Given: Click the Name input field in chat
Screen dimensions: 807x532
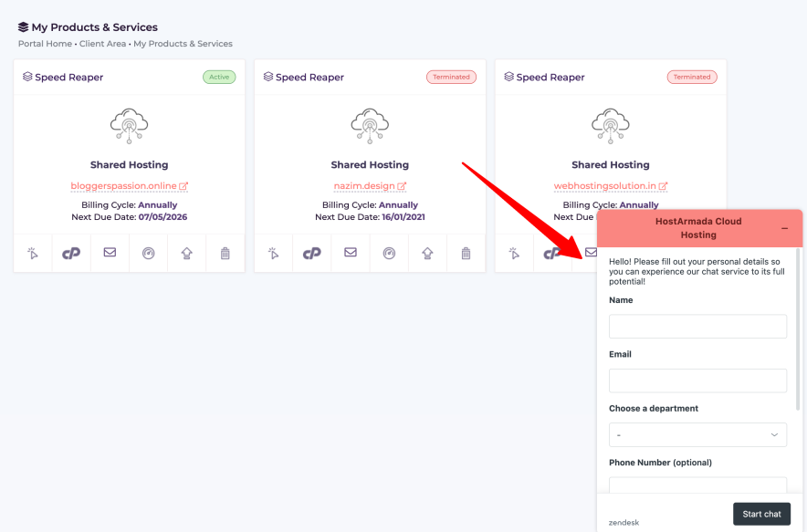Looking at the screenshot, I should [x=697, y=326].
